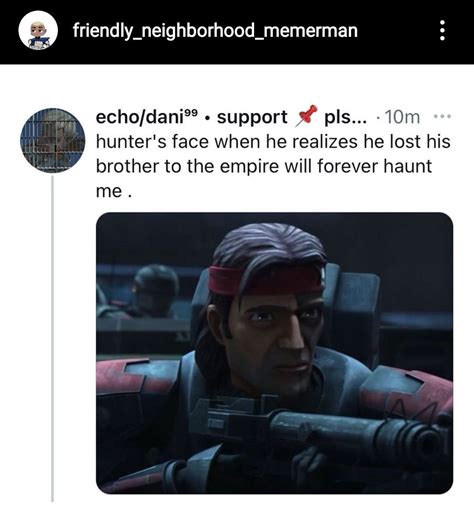Click the red bandana in the image
This screenshot has height=524, width=474.
coord(266,281)
